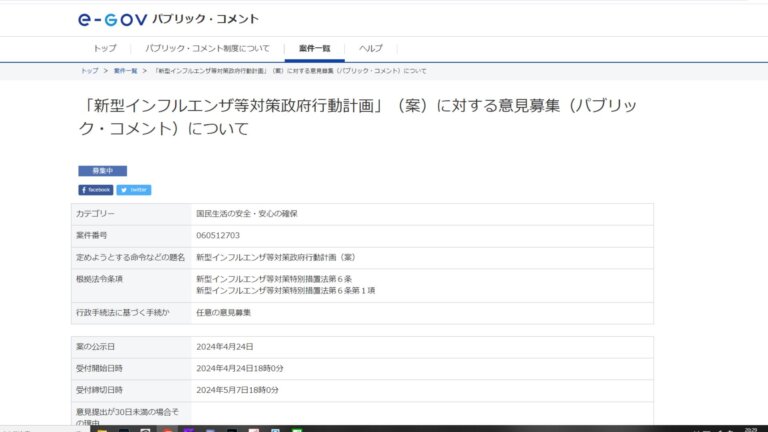This screenshot has height=432, width=768.
Task: Click the page heading about 新型インフルエンザ等対策政府行動計画
Action: 365,116
